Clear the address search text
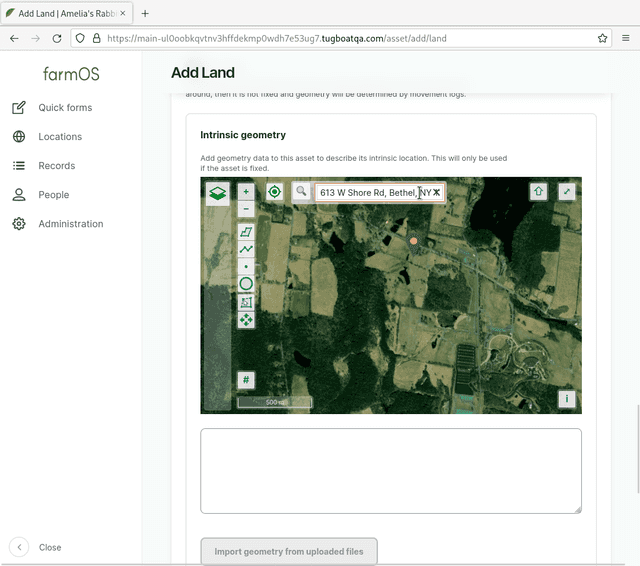The width and height of the screenshot is (640, 566). [437, 192]
